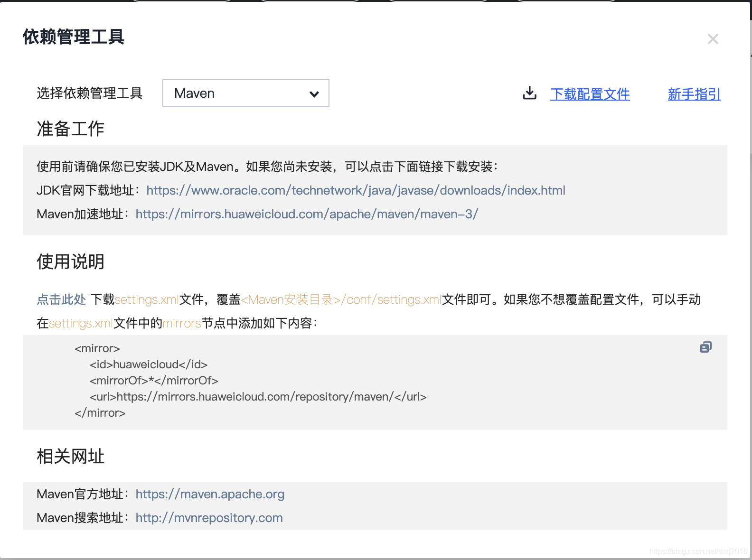The image size is (752, 560).
Task: Click the closing </mirror> tag line
Action: 100,413
